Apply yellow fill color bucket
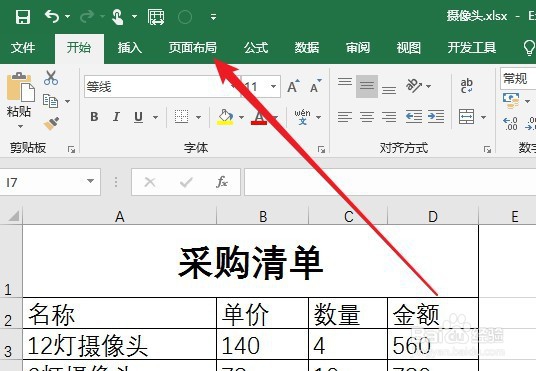 pos(225,117)
